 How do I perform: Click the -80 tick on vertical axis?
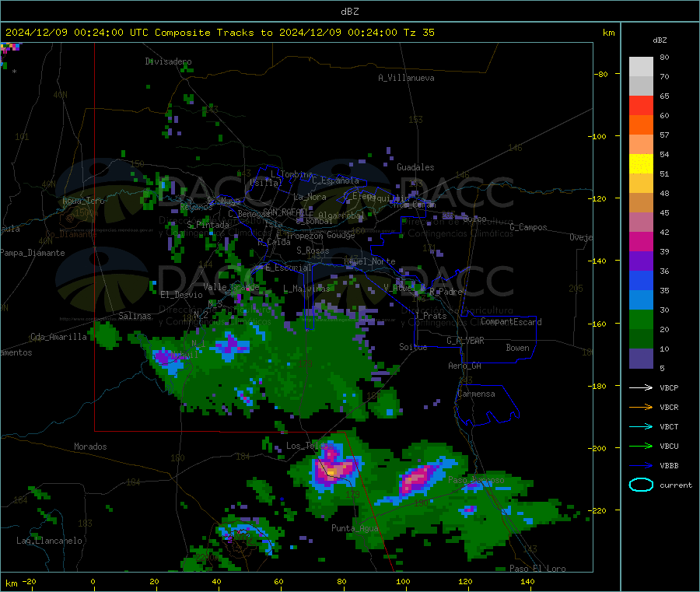point(600,74)
